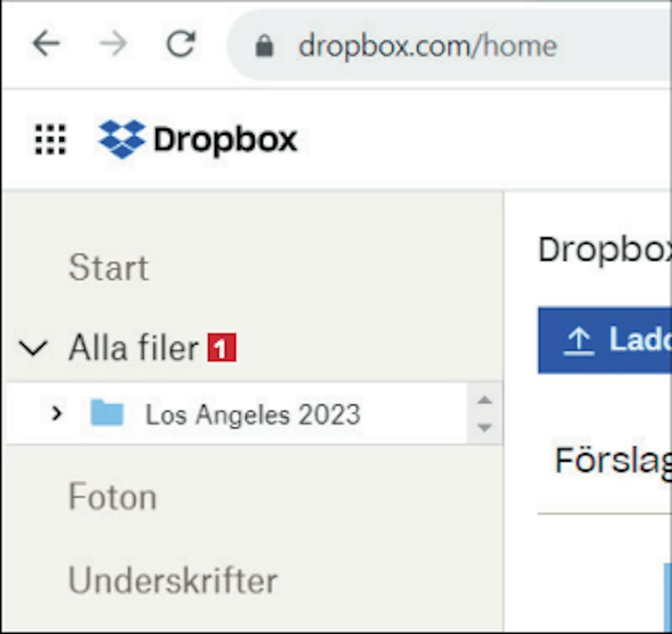Focus the dropbox.com/home address bar
The image size is (672, 634).
(x=450, y=45)
